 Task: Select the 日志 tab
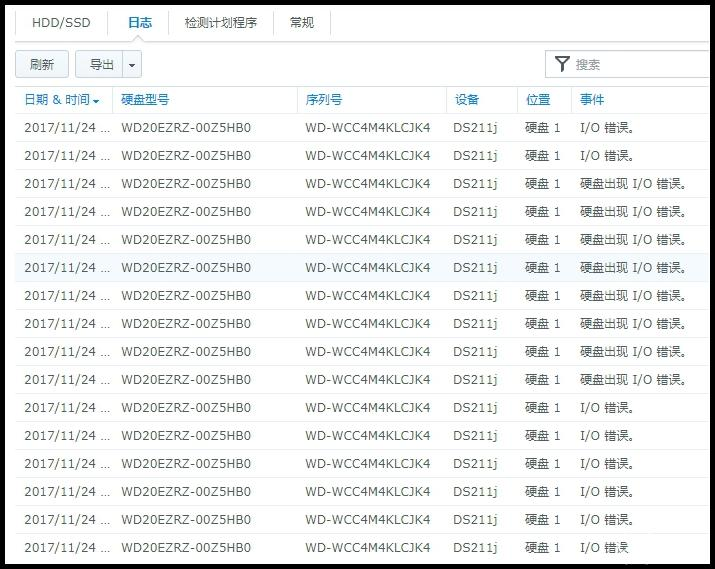pos(140,23)
